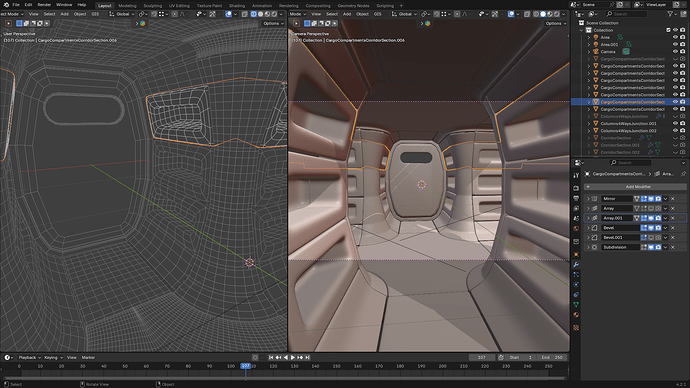Screen dimensions: 690x388
Task: Jump to the timeline end frame
Action: tap(308, 358)
